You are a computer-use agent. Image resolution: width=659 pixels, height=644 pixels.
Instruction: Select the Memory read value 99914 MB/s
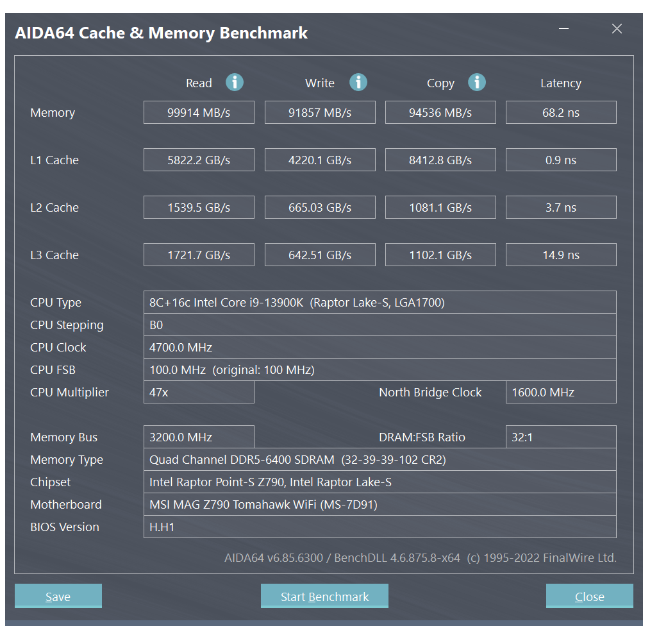(x=199, y=112)
